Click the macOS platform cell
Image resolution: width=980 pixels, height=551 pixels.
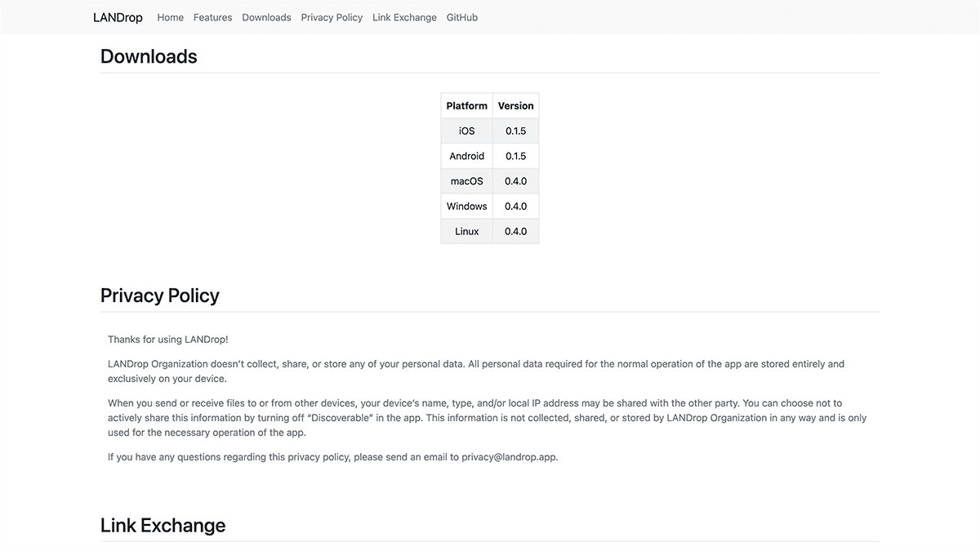466,181
